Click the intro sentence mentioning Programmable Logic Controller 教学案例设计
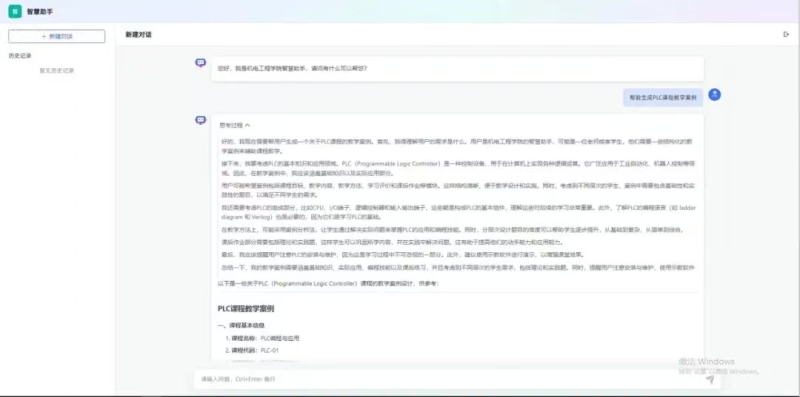The height and width of the screenshot is (397, 800). (328, 284)
